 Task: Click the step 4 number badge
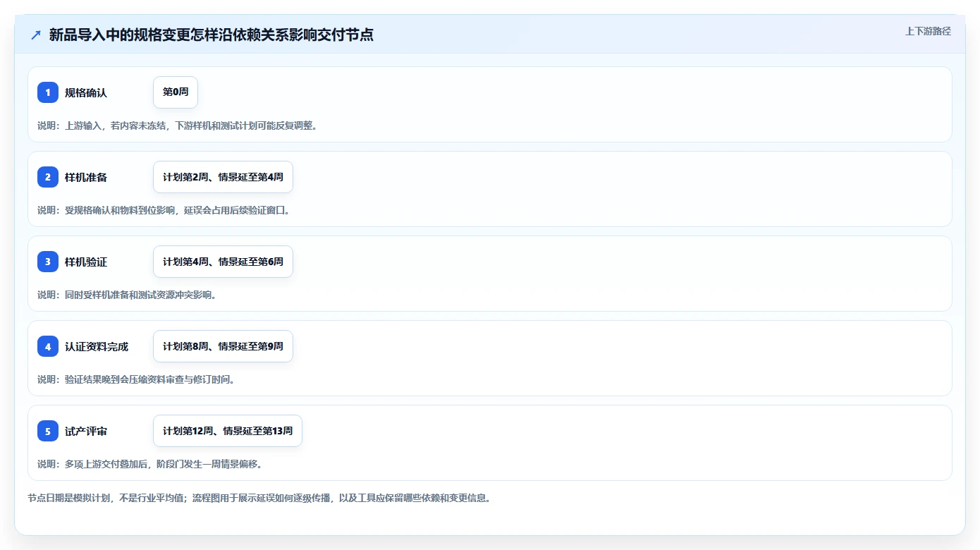48,346
